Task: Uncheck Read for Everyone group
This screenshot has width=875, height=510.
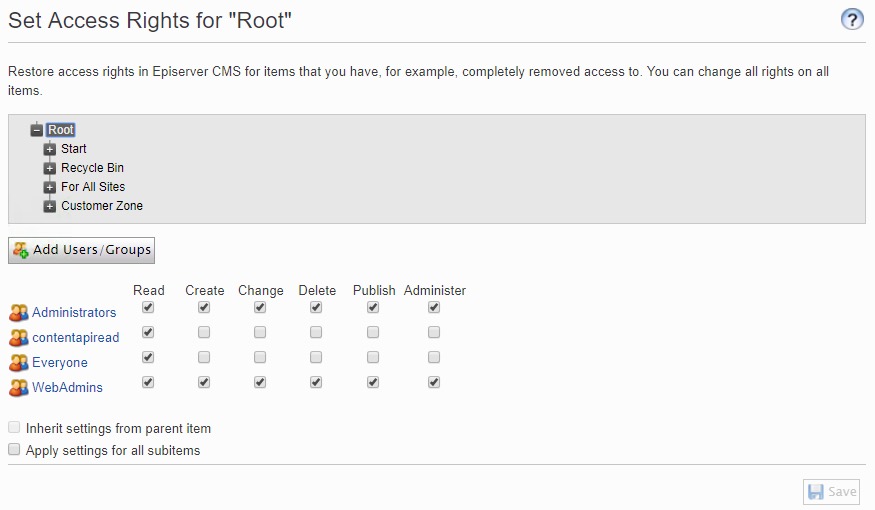Action: coord(148,357)
